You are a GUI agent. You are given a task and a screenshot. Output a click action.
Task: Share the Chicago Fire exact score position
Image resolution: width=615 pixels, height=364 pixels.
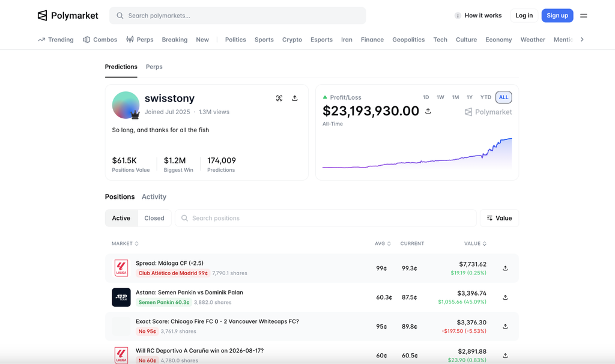pos(505,326)
